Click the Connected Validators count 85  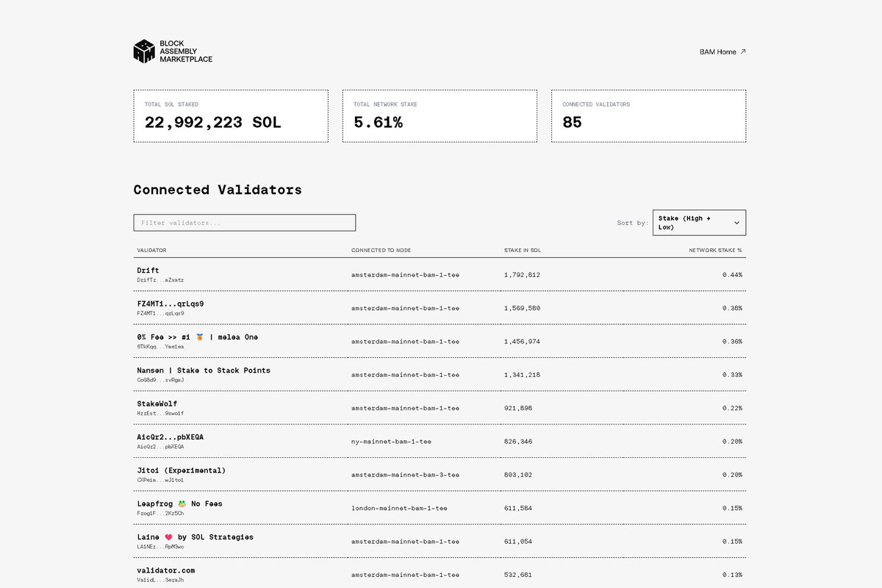pyautogui.click(x=572, y=123)
